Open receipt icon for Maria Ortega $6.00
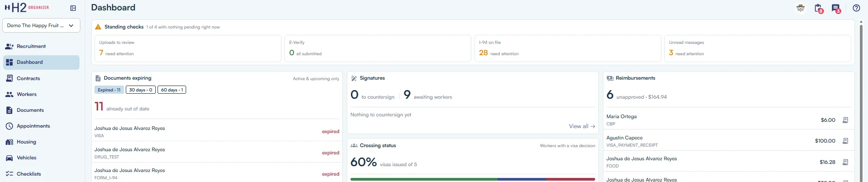Image resolution: width=868 pixels, height=182 pixels. pos(845,120)
